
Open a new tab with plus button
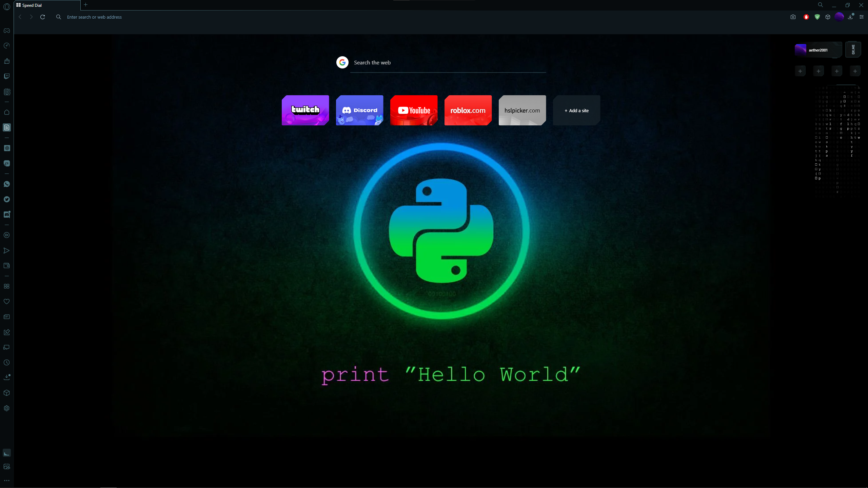click(86, 5)
